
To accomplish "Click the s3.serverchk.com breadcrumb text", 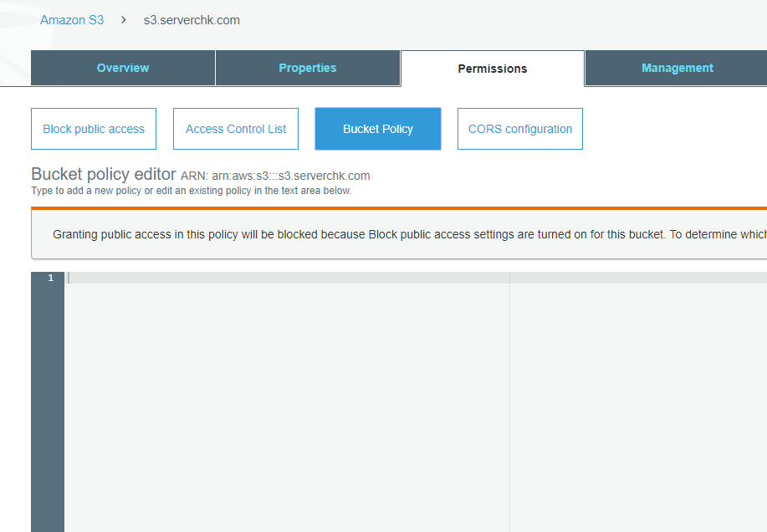I will coord(192,20).
